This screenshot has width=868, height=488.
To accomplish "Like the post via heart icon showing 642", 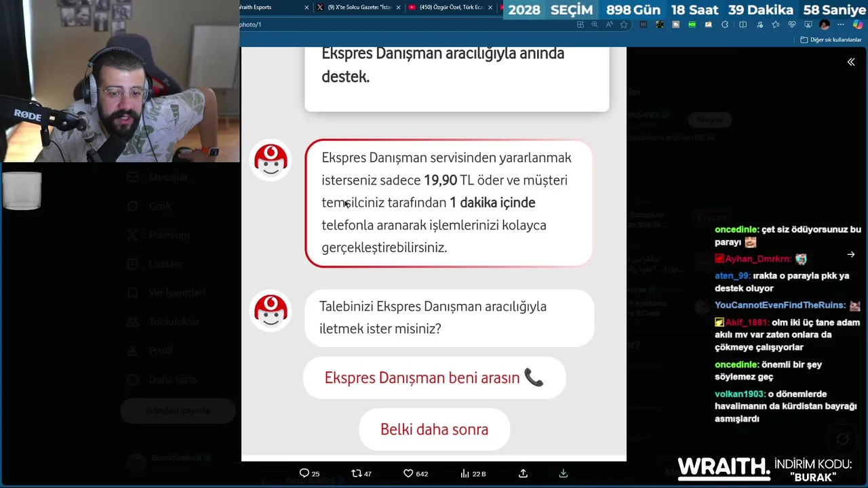I will click(415, 473).
